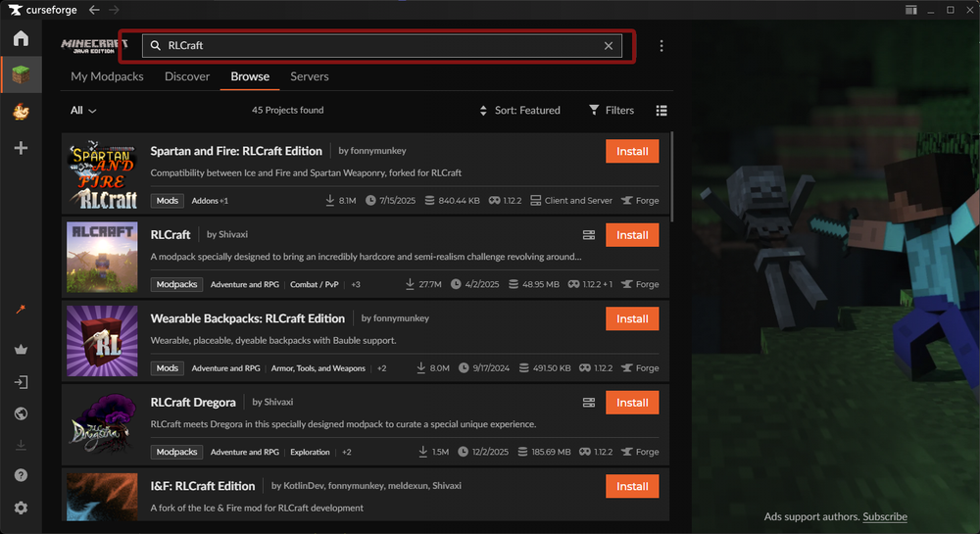Expand the All category dropdown
Viewport: 980px width, 534px height.
coord(83,111)
